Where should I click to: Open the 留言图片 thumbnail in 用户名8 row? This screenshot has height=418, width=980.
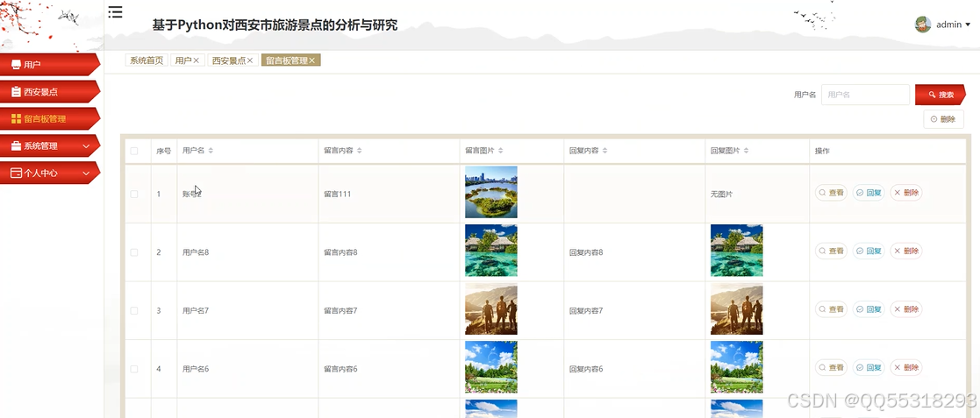[x=490, y=250]
